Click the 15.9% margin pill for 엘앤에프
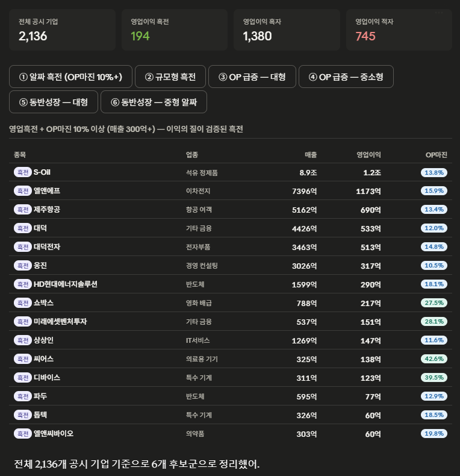The image size is (460, 476). point(434,190)
